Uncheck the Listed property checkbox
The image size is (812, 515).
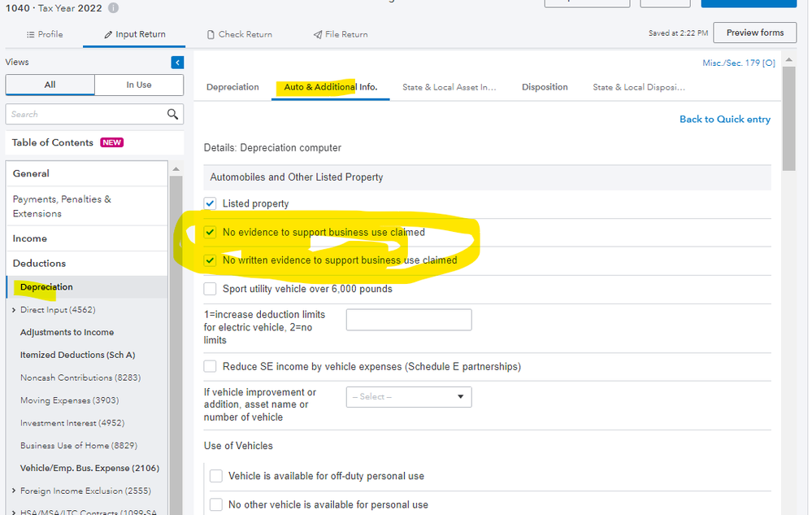tap(210, 203)
